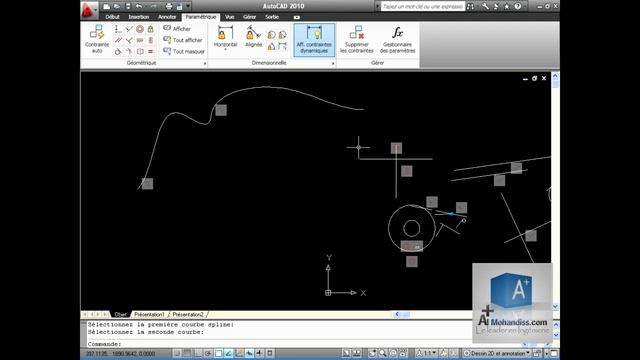This screenshot has width=640, height=360.
Task: Apply the Concentric geometric constraint
Action: (140, 29)
